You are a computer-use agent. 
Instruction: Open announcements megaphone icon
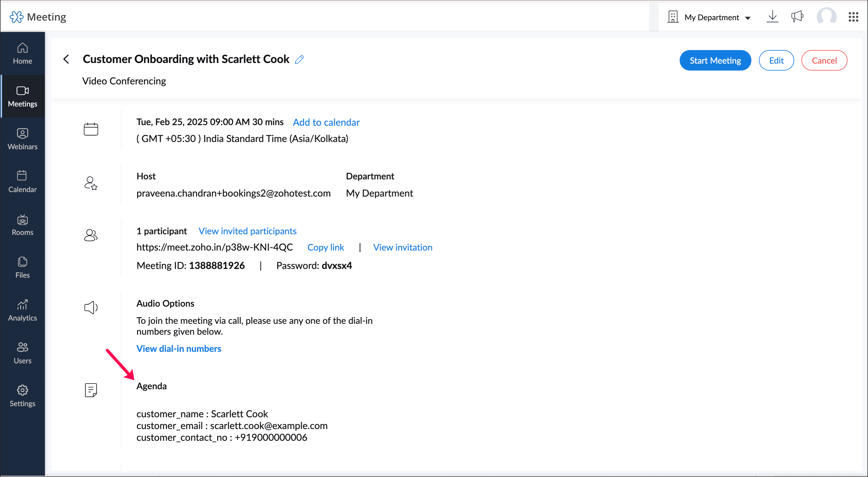point(797,17)
